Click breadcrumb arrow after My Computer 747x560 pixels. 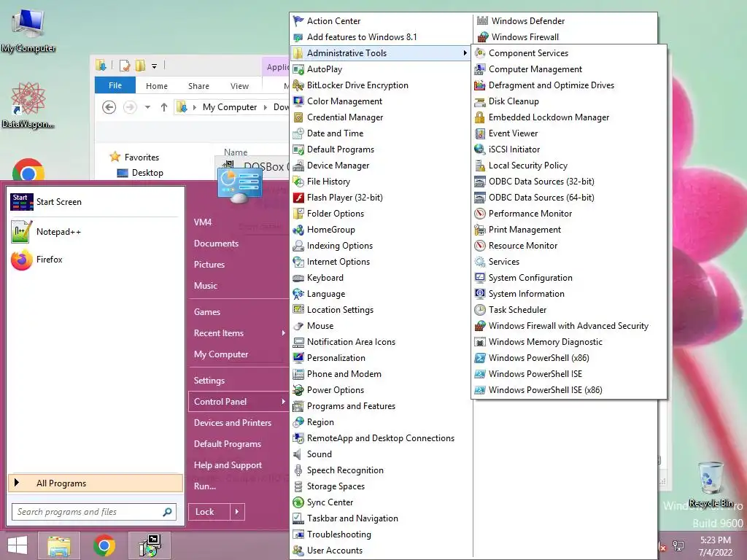point(266,107)
